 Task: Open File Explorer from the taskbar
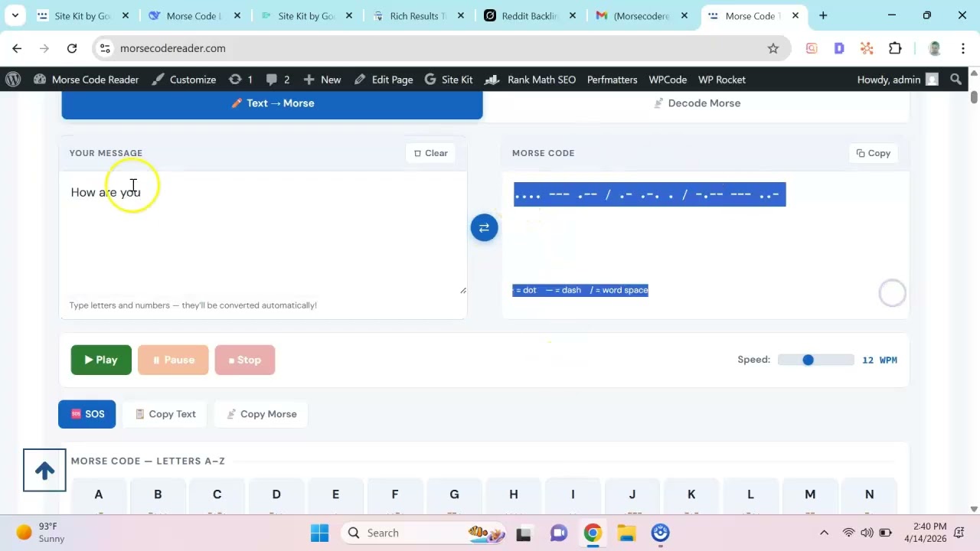tap(626, 533)
